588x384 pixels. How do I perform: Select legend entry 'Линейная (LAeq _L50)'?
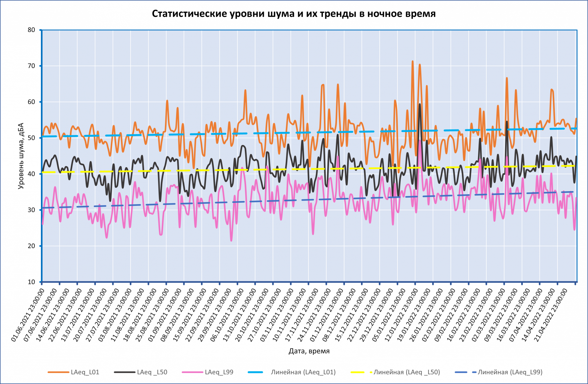tap(407, 372)
